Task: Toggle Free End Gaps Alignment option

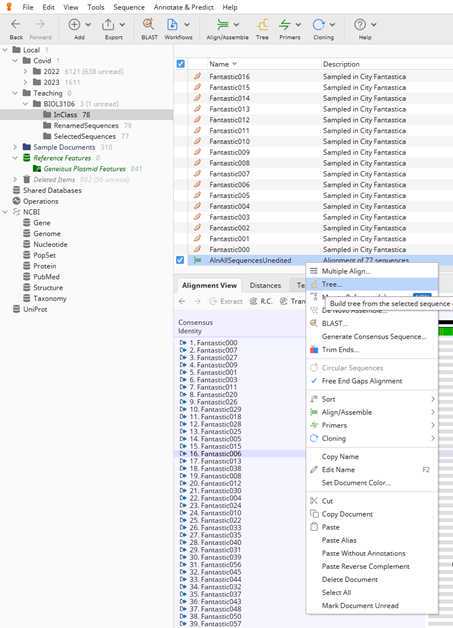Action: (x=362, y=381)
